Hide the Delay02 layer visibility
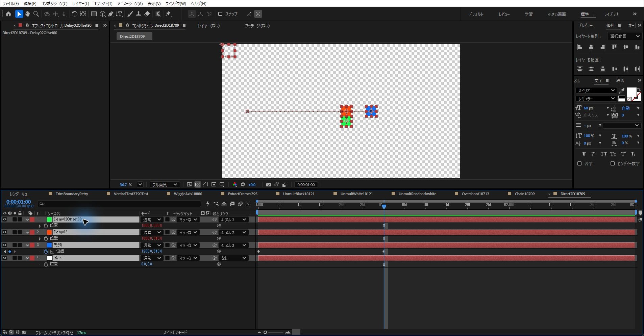644x336 pixels. tap(5, 232)
